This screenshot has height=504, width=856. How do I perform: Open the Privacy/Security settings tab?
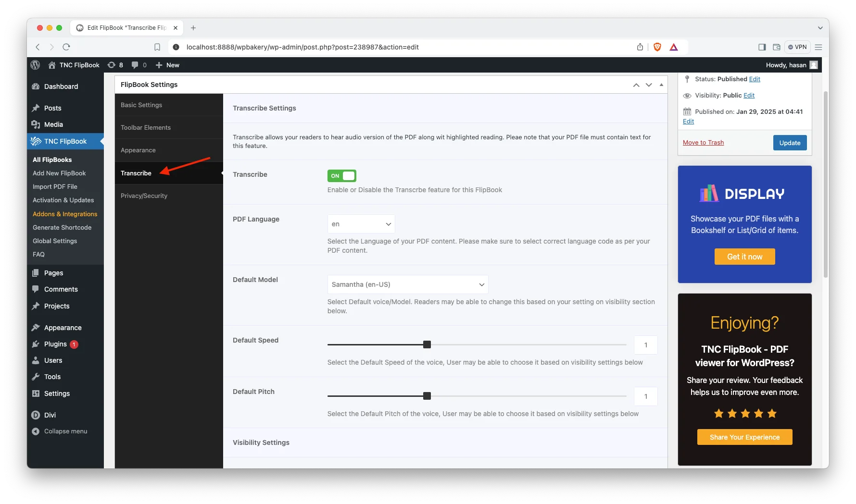(144, 196)
